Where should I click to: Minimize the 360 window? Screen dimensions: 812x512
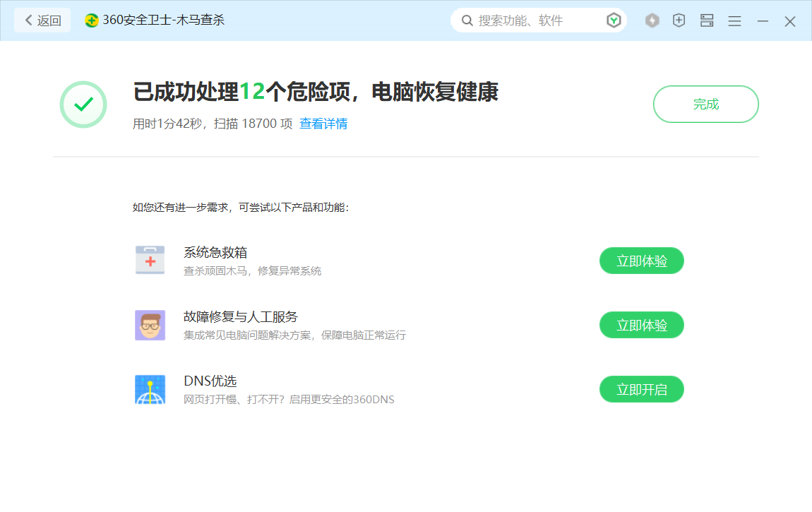point(763,21)
